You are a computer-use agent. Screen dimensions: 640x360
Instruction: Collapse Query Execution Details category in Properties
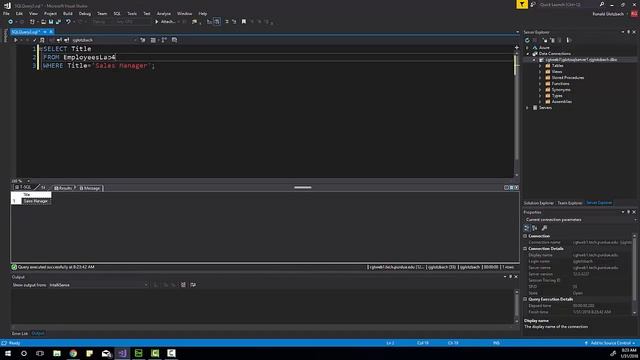pyautogui.click(x=525, y=299)
